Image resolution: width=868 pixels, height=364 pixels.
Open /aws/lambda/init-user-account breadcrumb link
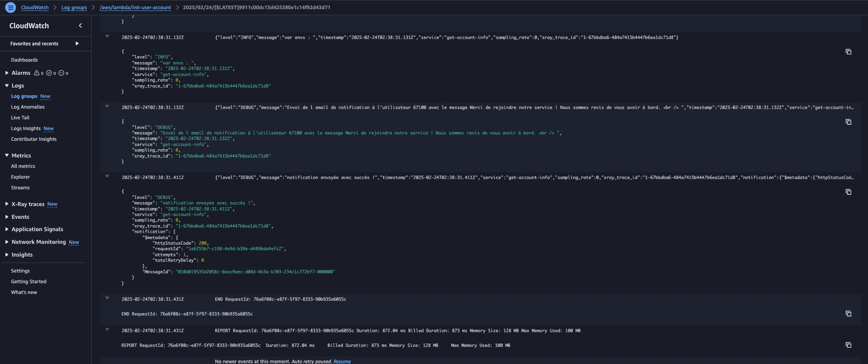click(x=135, y=7)
